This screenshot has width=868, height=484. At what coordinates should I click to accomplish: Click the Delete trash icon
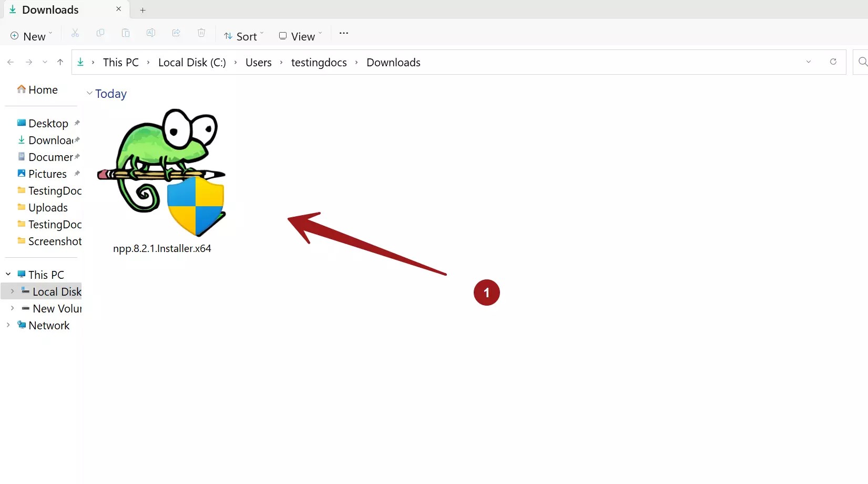pyautogui.click(x=201, y=33)
